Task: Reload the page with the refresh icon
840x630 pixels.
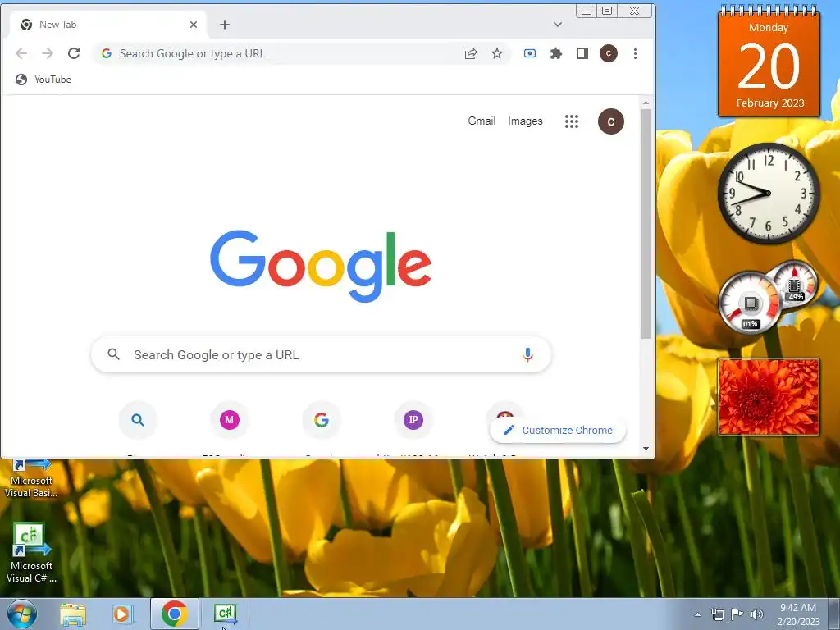Action: pos(74,53)
